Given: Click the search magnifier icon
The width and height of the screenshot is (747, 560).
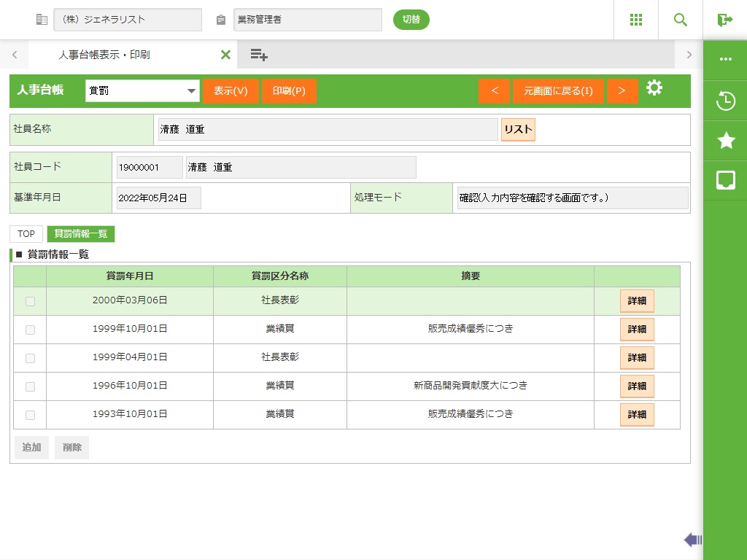Looking at the screenshot, I should tap(680, 20).
